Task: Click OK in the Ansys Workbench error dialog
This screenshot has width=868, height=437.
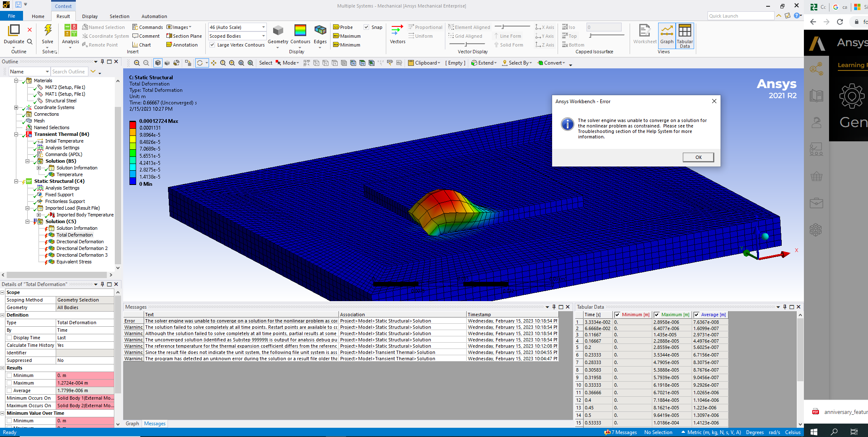Action: click(698, 157)
